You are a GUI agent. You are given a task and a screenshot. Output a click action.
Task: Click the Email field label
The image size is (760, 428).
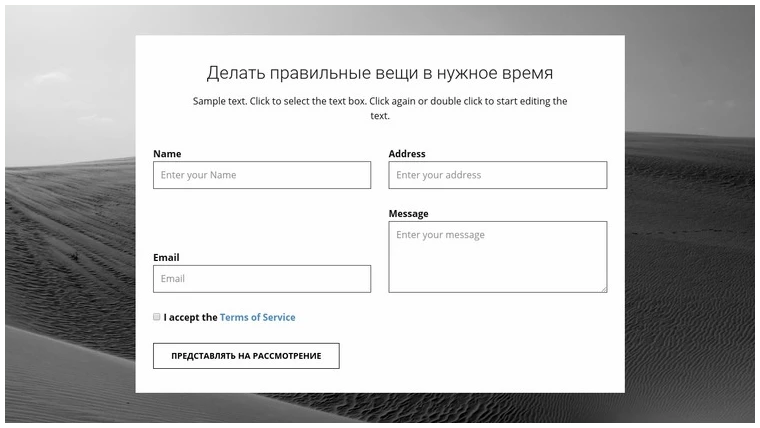(x=166, y=257)
